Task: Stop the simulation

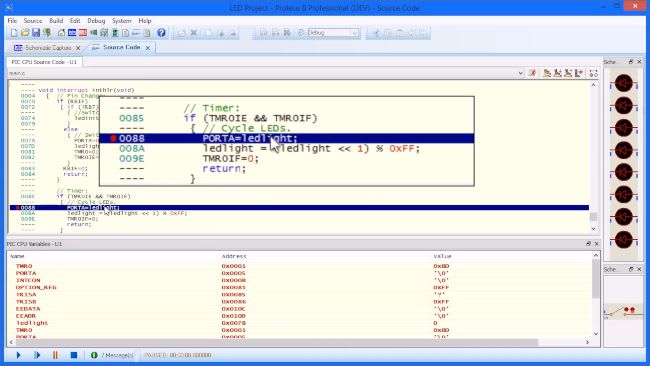Action: click(74, 355)
